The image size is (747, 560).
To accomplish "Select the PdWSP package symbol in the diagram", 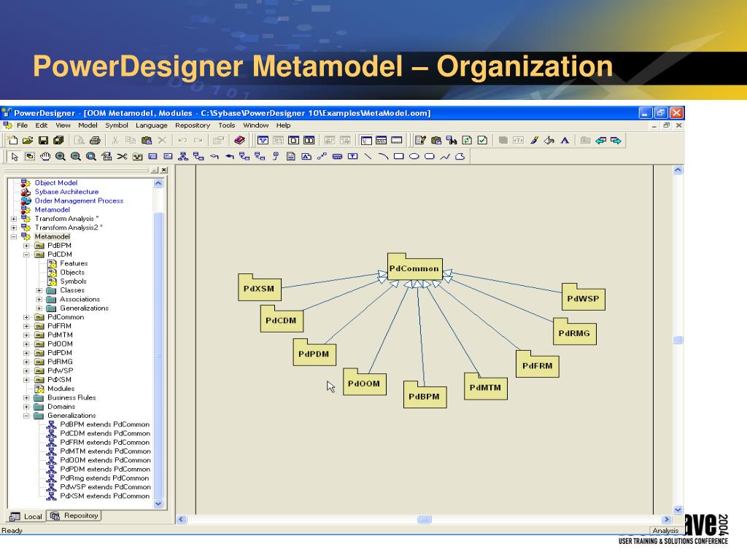I will pyautogui.click(x=583, y=297).
